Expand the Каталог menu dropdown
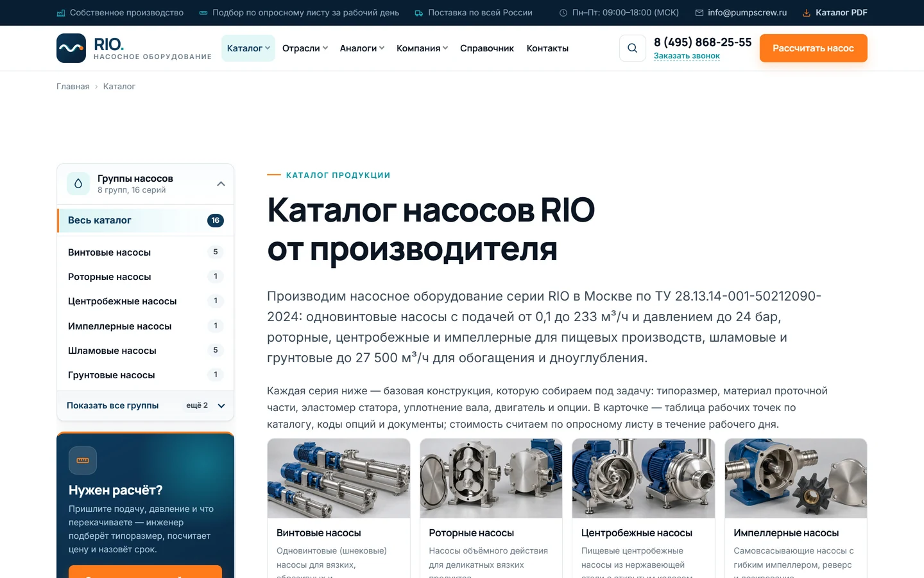Viewport: 924px width, 578px height. pyautogui.click(x=248, y=48)
